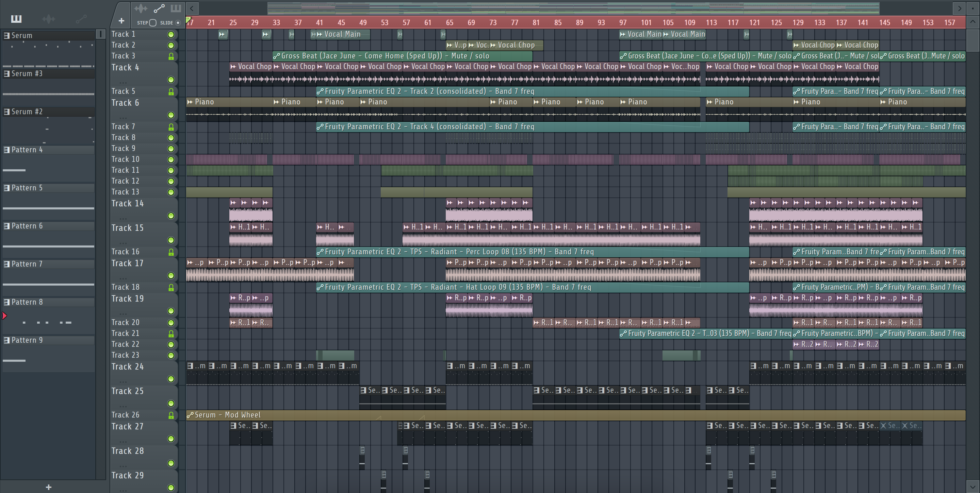
Task: Select Track 12 header label
Action: point(125,181)
